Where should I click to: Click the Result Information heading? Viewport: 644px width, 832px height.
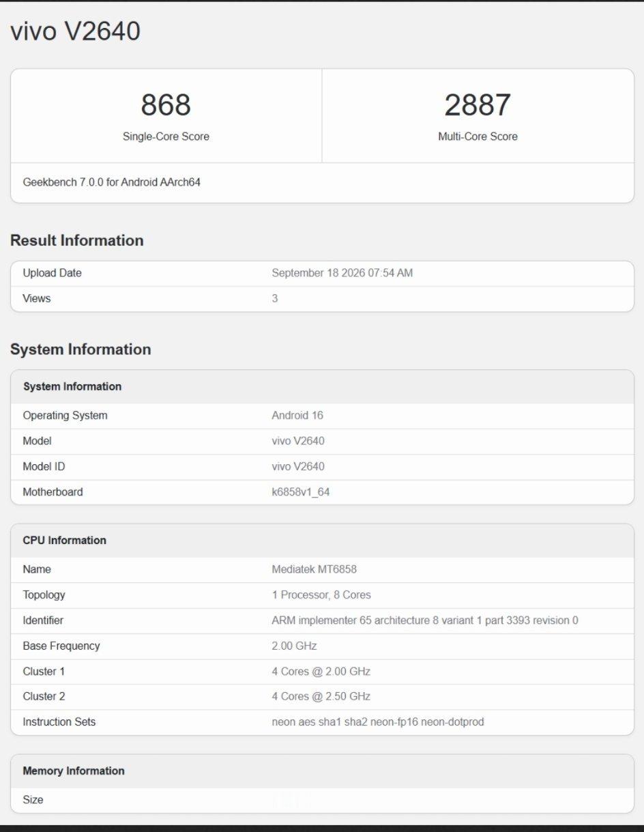77,240
